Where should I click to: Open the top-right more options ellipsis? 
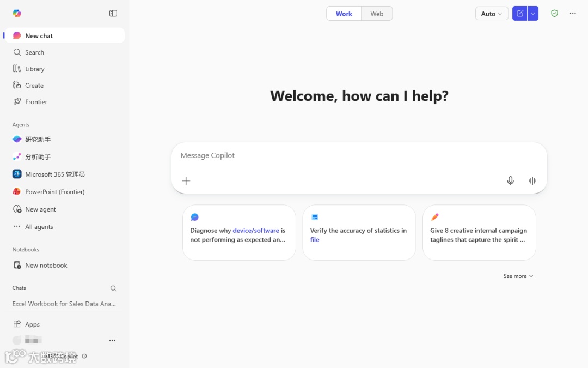click(x=573, y=14)
